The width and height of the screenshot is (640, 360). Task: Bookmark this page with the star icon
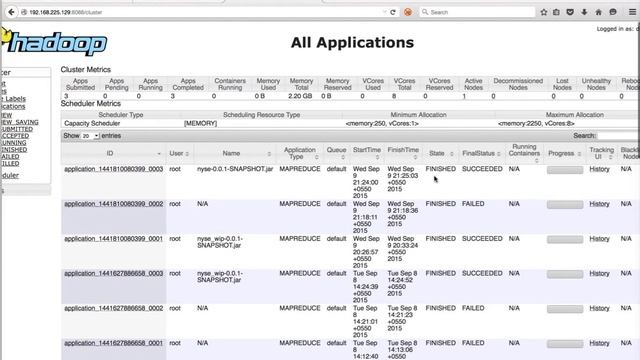coord(544,12)
